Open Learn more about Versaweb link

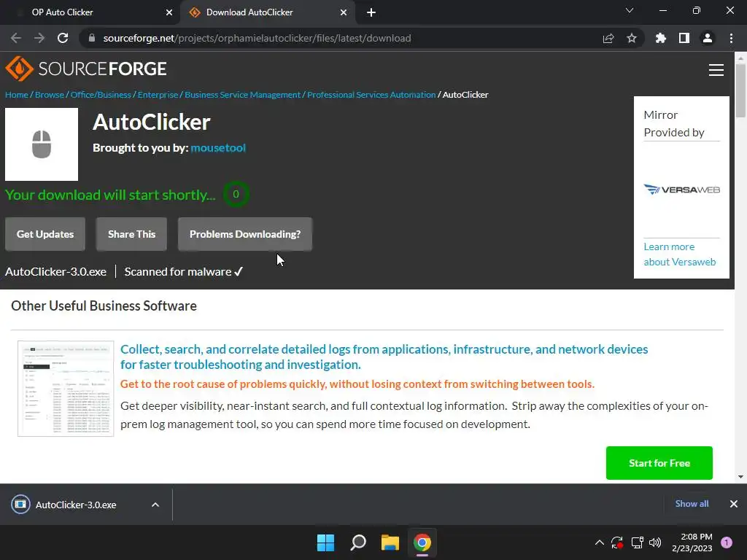coord(679,254)
